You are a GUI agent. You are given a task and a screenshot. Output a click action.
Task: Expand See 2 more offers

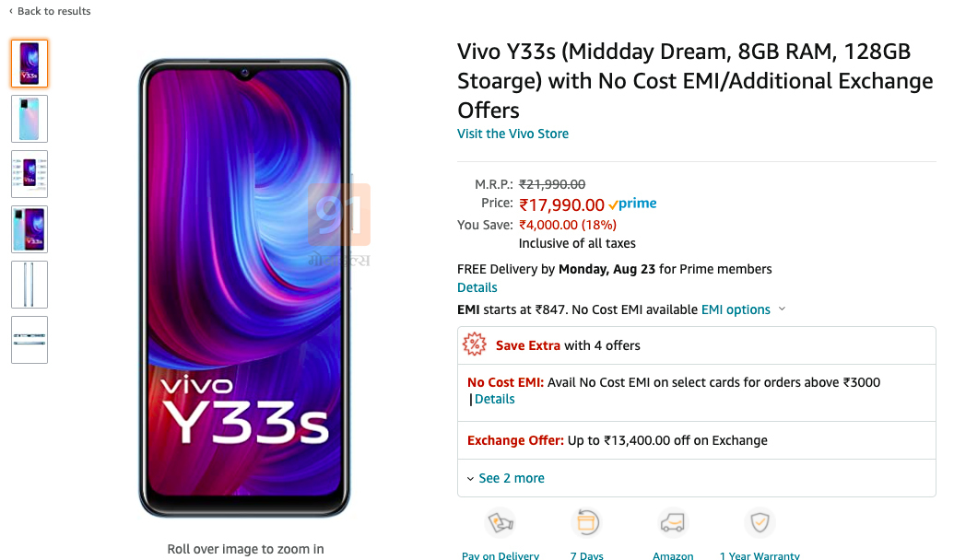(506, 478)
